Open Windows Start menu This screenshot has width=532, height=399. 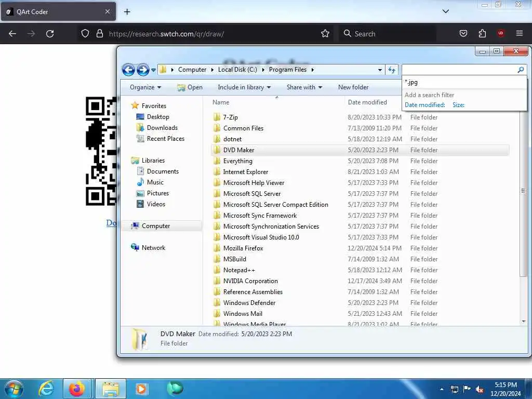14,389
